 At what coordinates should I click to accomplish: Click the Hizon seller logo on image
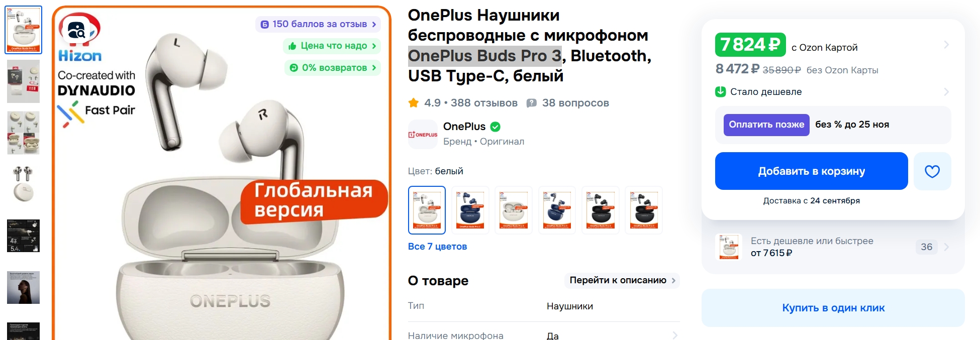[80, 37]
